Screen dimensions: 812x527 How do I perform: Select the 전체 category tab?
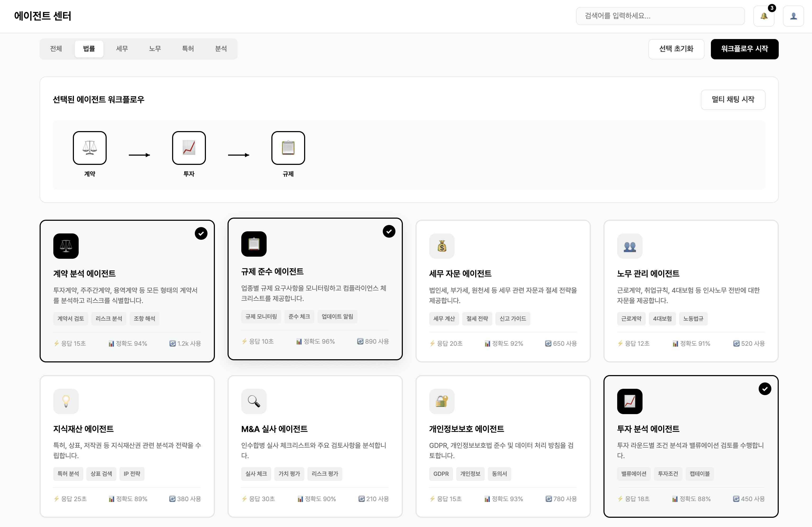(56, 49)
